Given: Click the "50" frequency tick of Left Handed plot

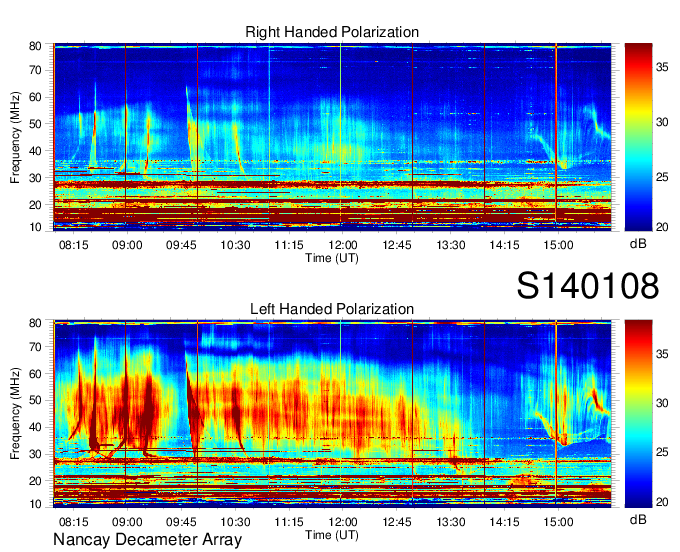Looking at the screenshot, I should (35, 401).
